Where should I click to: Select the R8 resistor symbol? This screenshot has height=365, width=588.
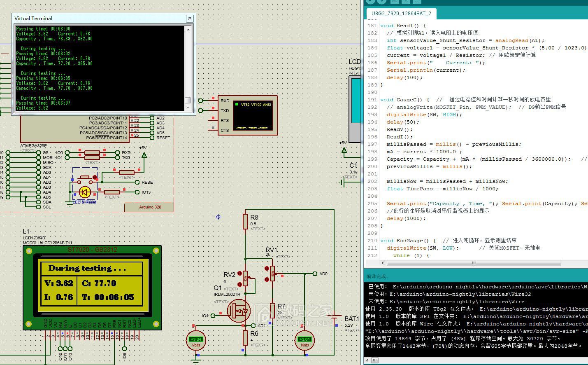click(245, 221)
